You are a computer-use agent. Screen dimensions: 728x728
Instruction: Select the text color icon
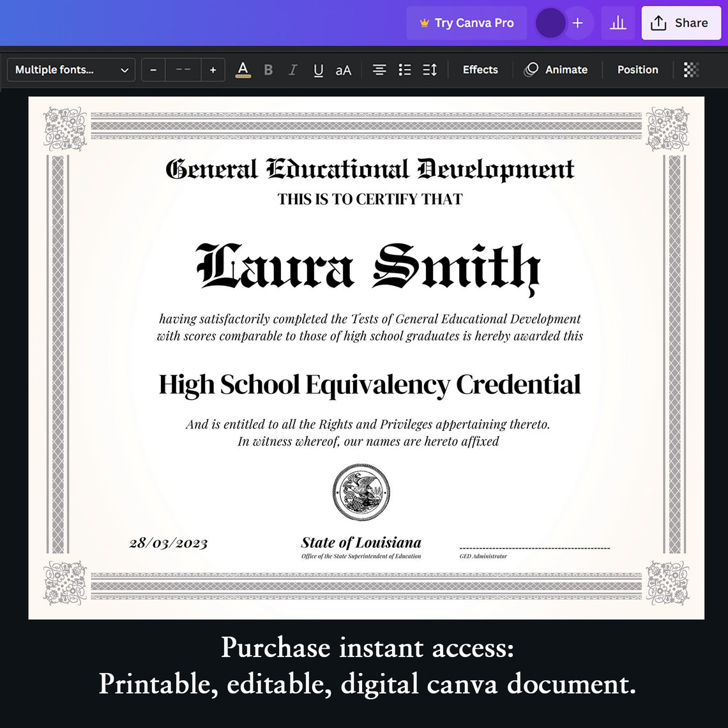tap(243, 70)
